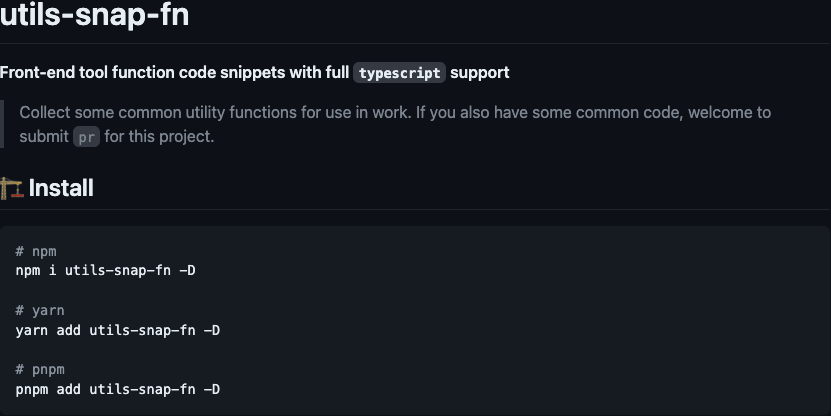The height and width of the screenshot is (416, 831).
Task: Select the typescript inline code badge
Action: click(x=400, y=73)
